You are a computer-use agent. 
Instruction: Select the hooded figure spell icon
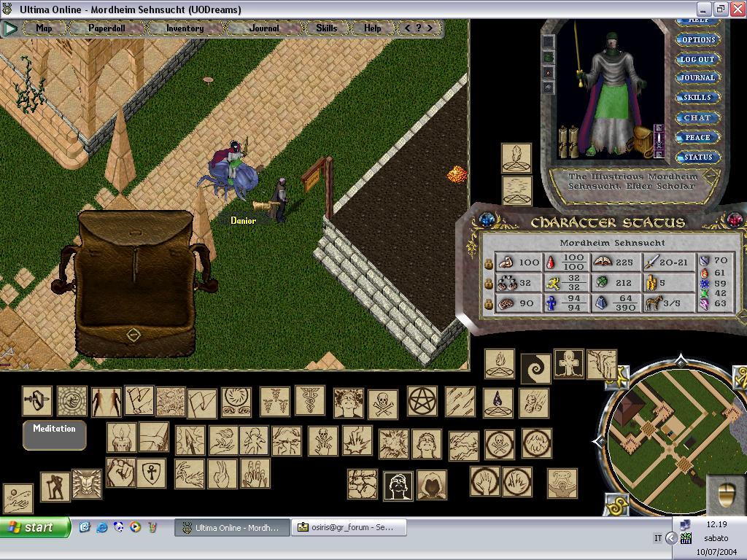tap(432, 485)
